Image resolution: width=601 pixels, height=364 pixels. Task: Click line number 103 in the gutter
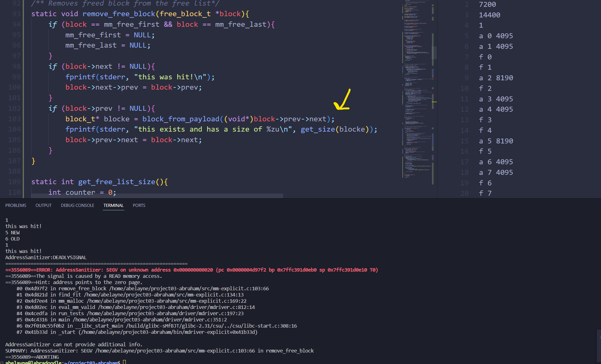pyautogui.click(x=14, y=119)
